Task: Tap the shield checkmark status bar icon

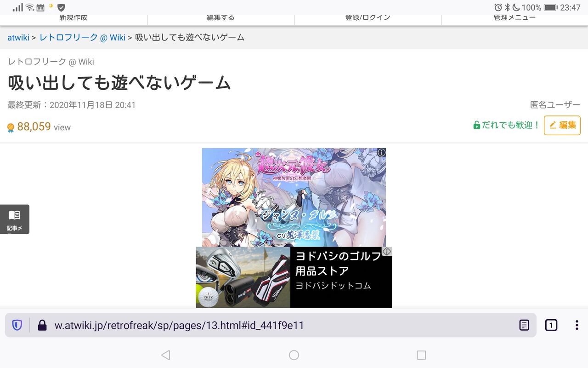Action: click(x=61, y=7)
